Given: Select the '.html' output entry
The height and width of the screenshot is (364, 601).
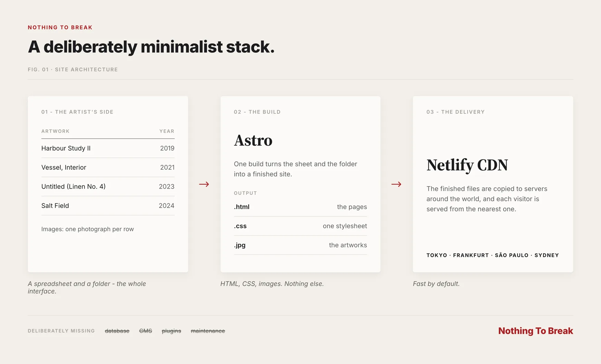Looking at the screenshot, I should coord(241,207).
